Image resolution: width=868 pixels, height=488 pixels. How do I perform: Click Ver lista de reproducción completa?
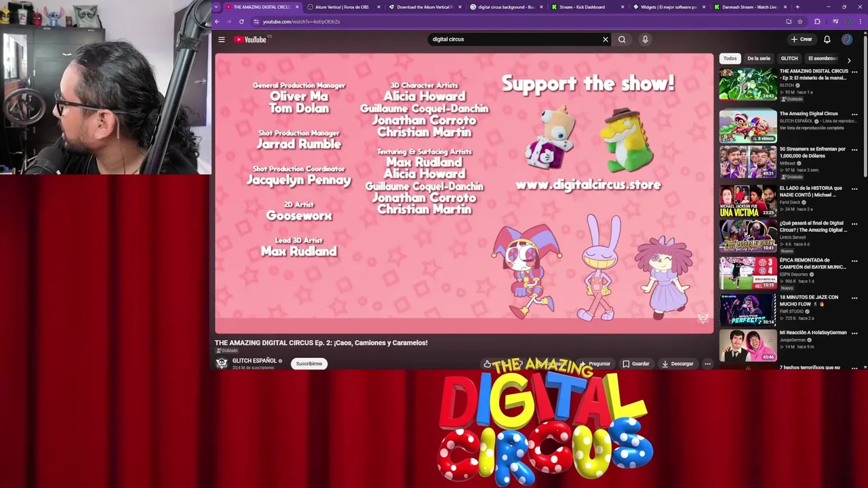pyautogui.click(x=812, y=128)
